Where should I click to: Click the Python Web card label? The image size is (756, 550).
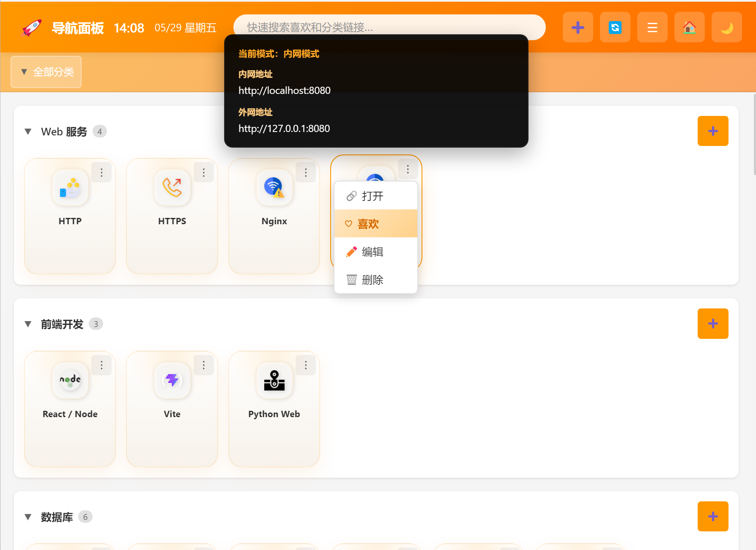pos(274,414)
